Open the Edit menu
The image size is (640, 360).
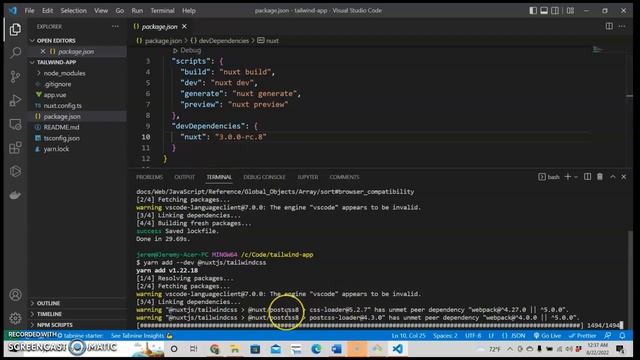47,11
